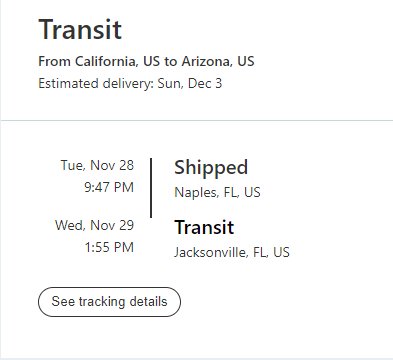The height and width of the screenshot is (360, 393).
Task: Select the Shipped status heading
Action: 211,167
